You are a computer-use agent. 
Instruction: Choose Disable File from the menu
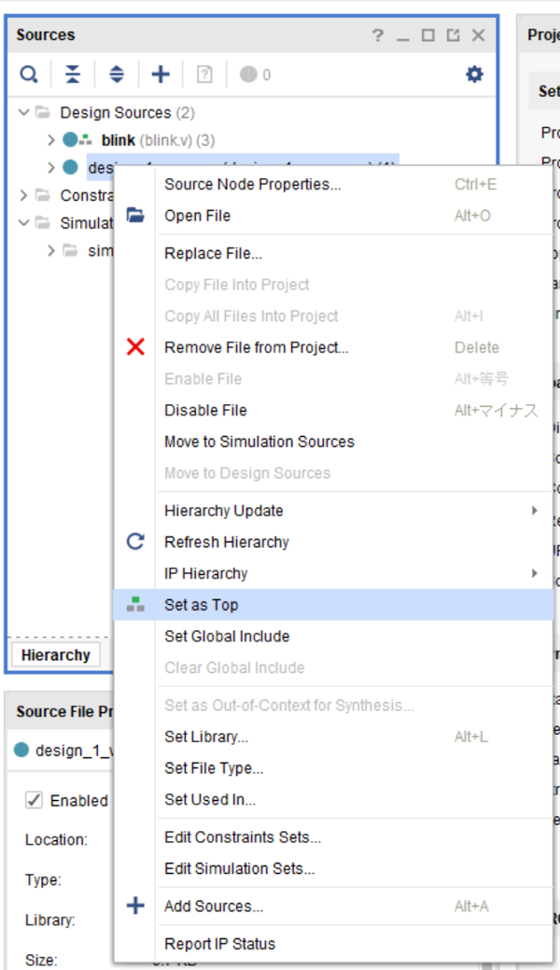tap(205, 410)
